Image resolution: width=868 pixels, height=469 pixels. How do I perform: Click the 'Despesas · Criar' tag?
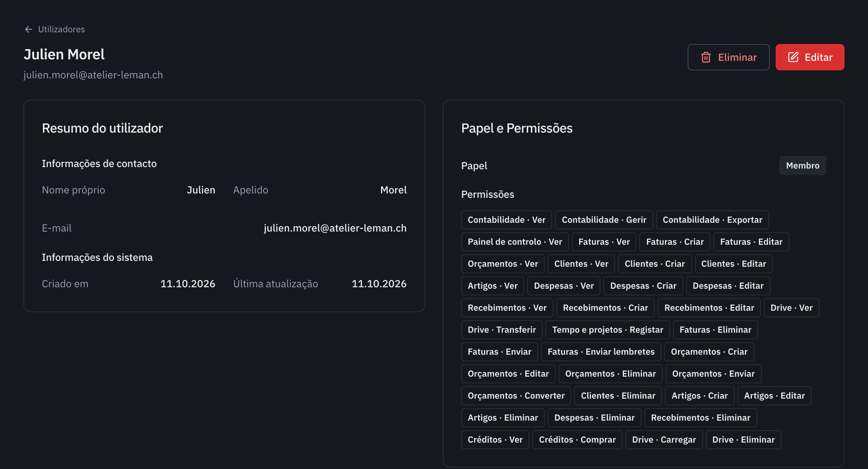tap(643, 286)
